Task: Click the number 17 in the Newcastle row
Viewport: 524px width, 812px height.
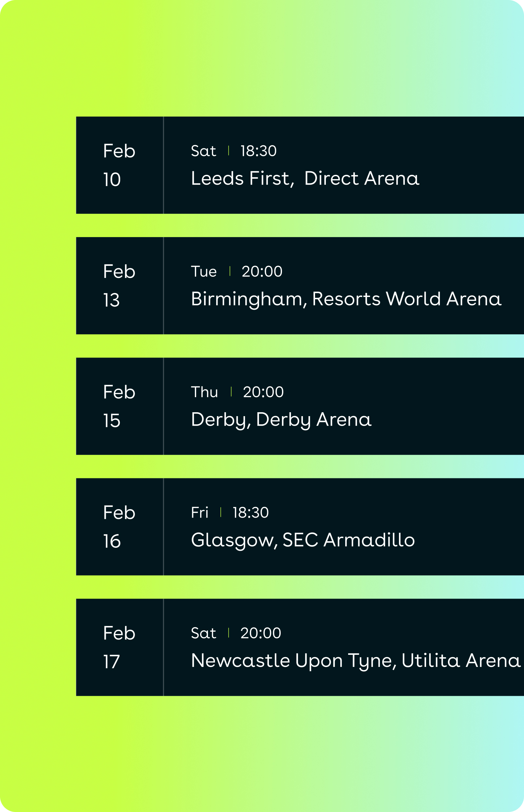Action: coord(111,661)
